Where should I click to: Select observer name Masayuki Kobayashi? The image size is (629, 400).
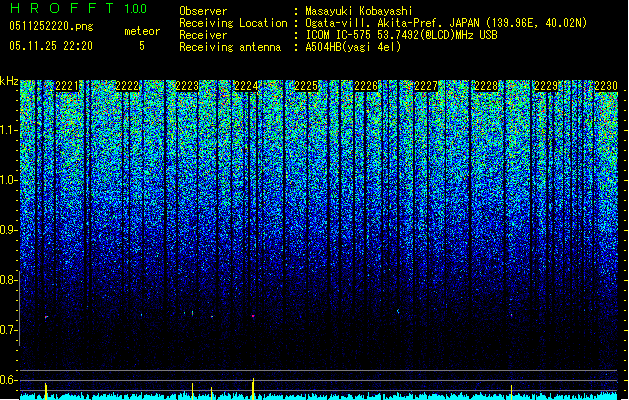359,11
